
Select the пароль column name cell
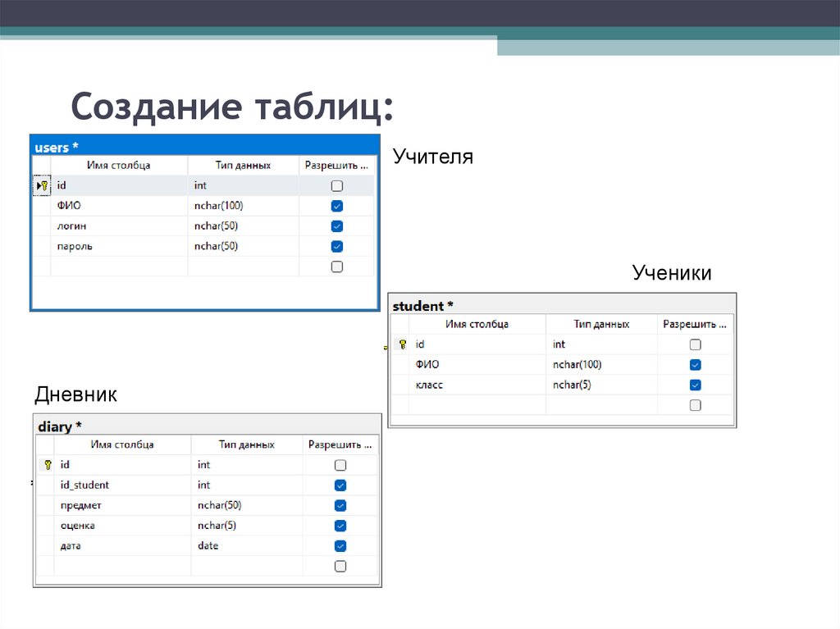119,247
